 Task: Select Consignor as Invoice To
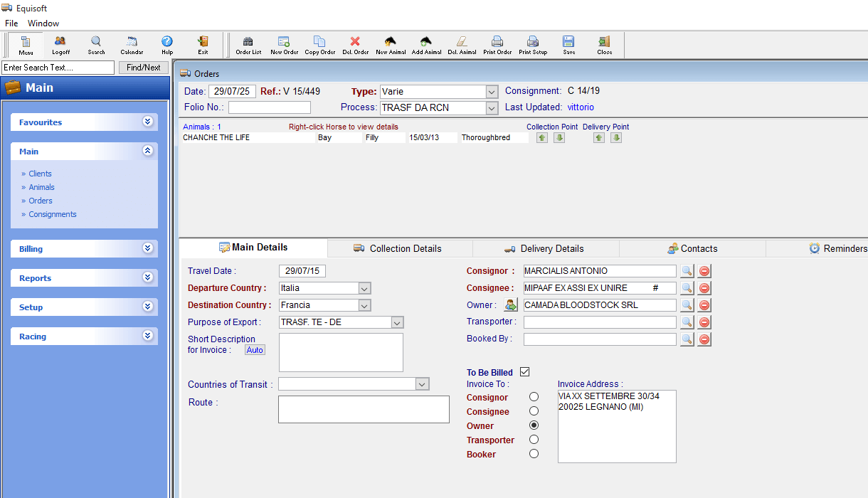[x=534, y=397]
